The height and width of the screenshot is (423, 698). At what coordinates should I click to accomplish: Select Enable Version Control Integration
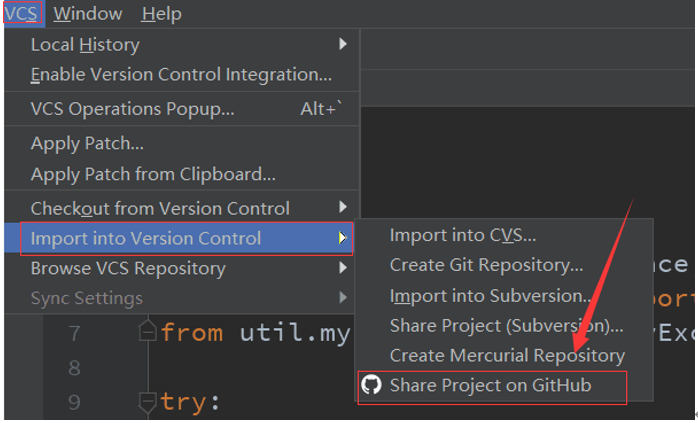(x=181, y=74)
